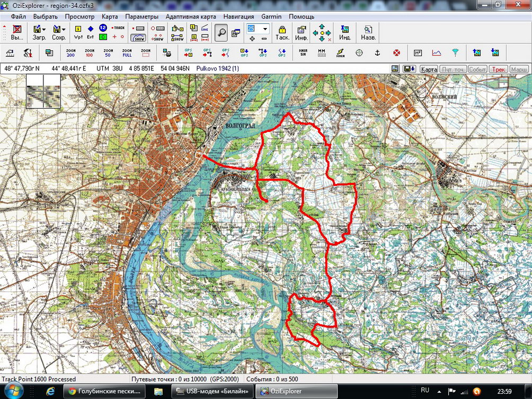Expand the Загр. load dropdown arrow
Viewport: 532px width, 399px height.
pos(44,30)
